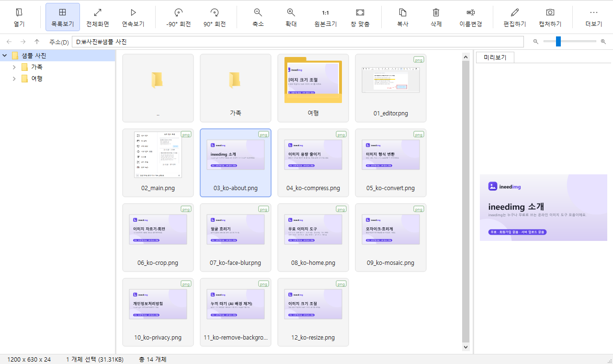Image resolution: width=613 pixels, height=364 pixels.
Task: Click the scrollbar down arrow
Action: pos(465,347)
